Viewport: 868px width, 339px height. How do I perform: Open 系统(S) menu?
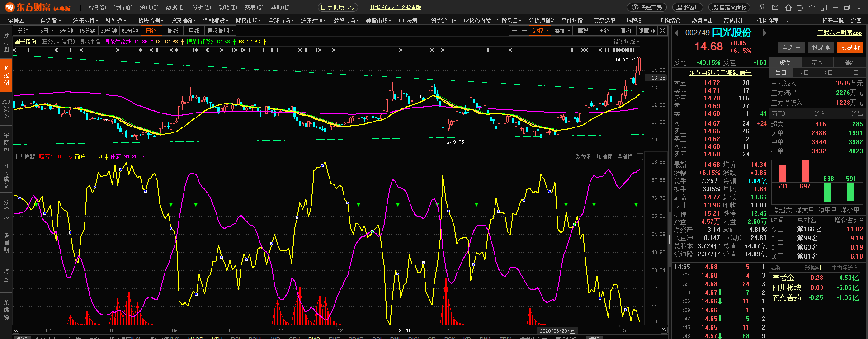tap(96, 7)
